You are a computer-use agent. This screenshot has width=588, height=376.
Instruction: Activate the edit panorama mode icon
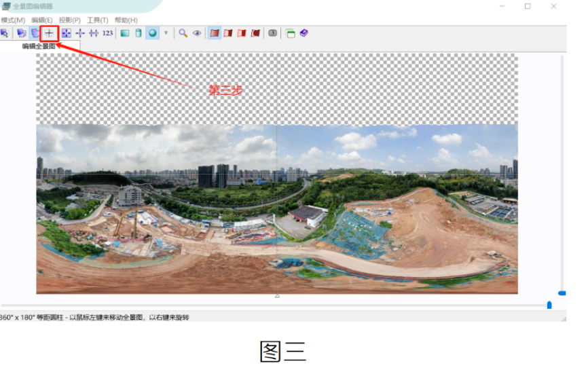point(35,33)
